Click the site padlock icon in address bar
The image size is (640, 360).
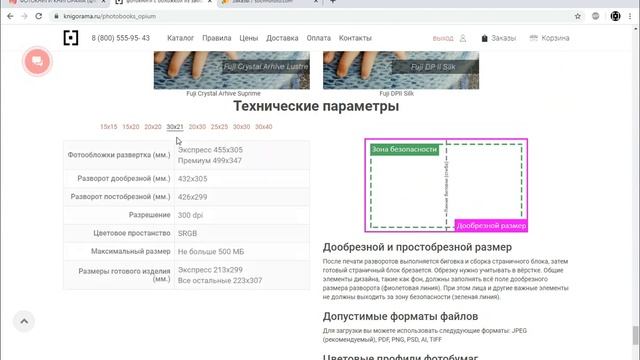(56, 16)
